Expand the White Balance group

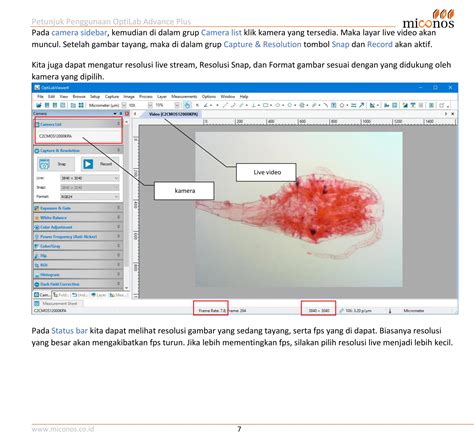point(77,217)
